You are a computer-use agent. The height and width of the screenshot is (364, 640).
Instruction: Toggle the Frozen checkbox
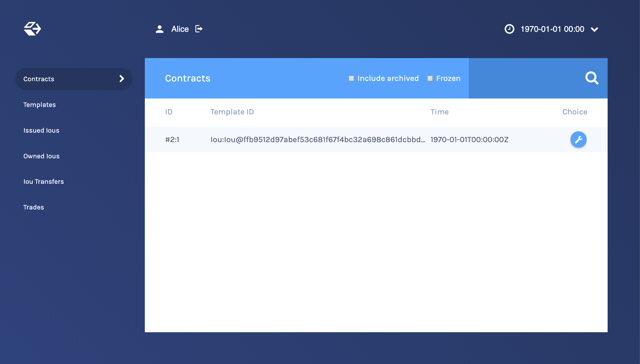pyautogui.click(x=430, y=78)
